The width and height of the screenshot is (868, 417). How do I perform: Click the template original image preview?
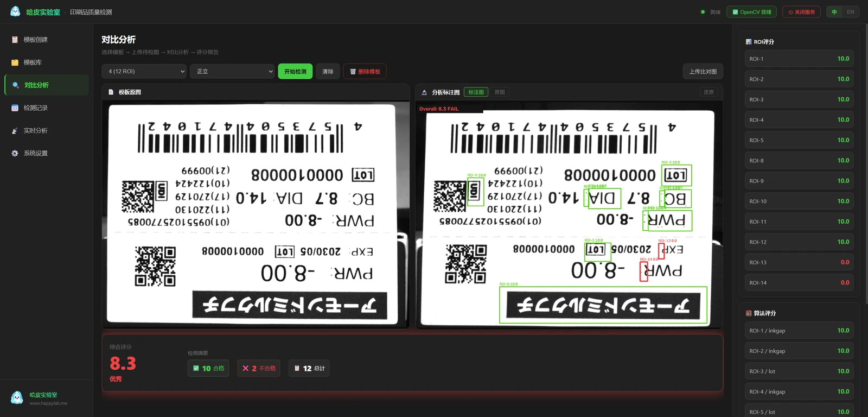pyautogui.click(x=256, y=214)
